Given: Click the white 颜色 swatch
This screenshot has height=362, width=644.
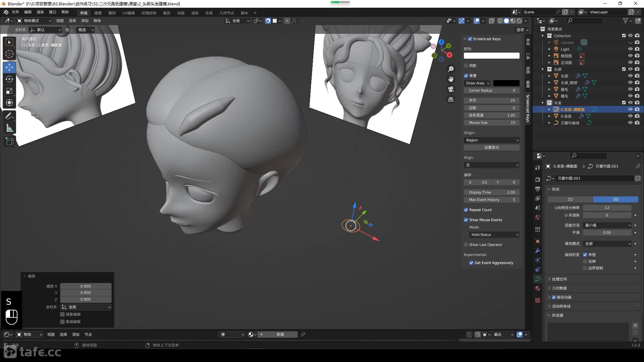Looking at the screenshot, I should (x=492, y=56).
